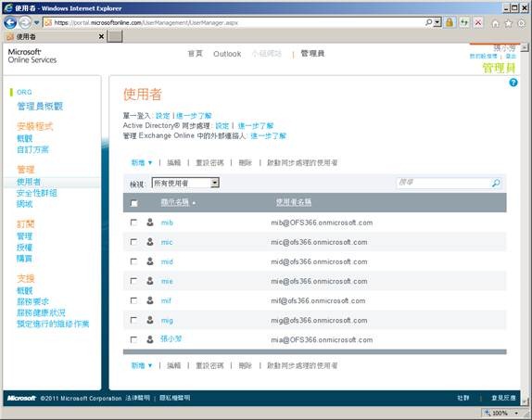Open IE tools gear icon

point(522,23)
